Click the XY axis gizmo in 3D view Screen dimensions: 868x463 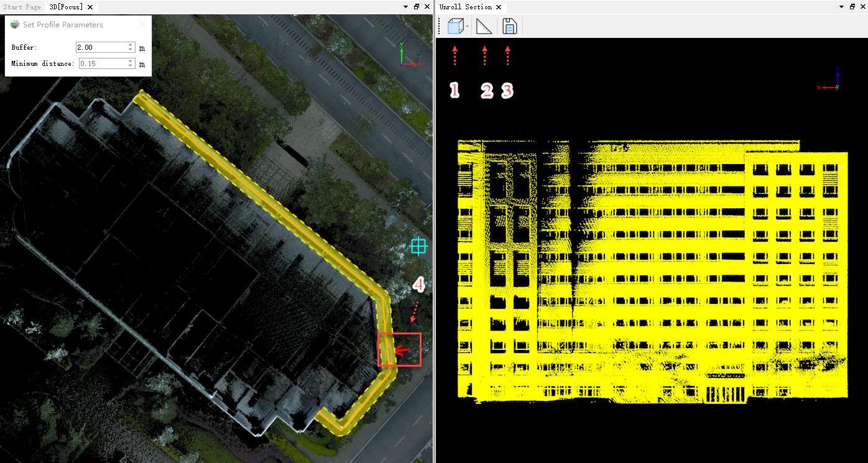[410, 55]
